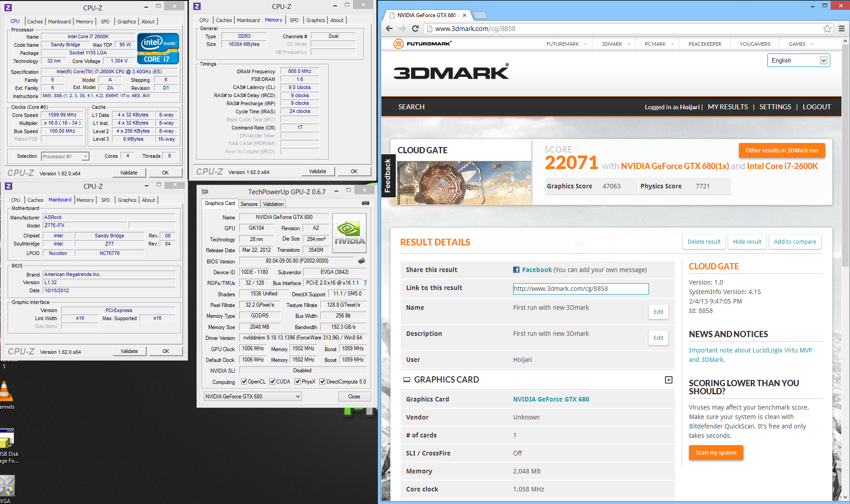The image size is (850, 504).
Task: Click the Scan my system button
Action: click(x=716, y=453)
